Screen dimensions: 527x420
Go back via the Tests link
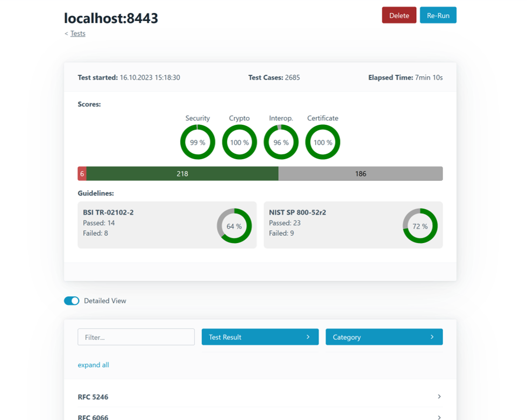(x=78, y=33)
